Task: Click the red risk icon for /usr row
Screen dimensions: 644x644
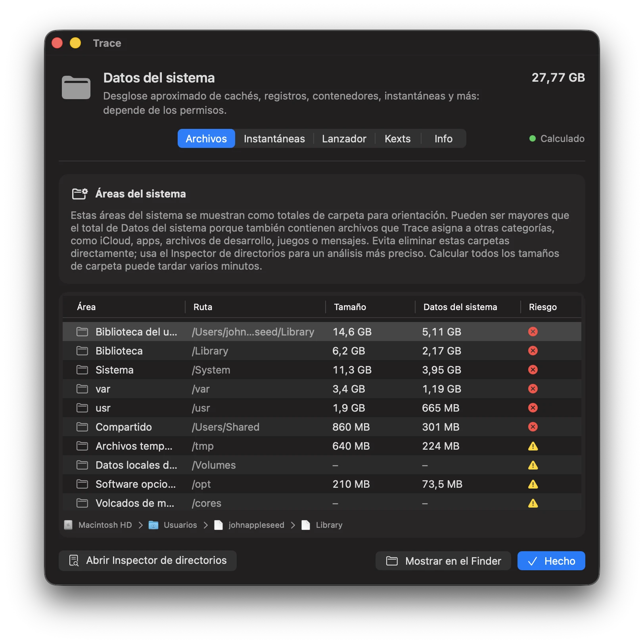Action: click(533, 408)
